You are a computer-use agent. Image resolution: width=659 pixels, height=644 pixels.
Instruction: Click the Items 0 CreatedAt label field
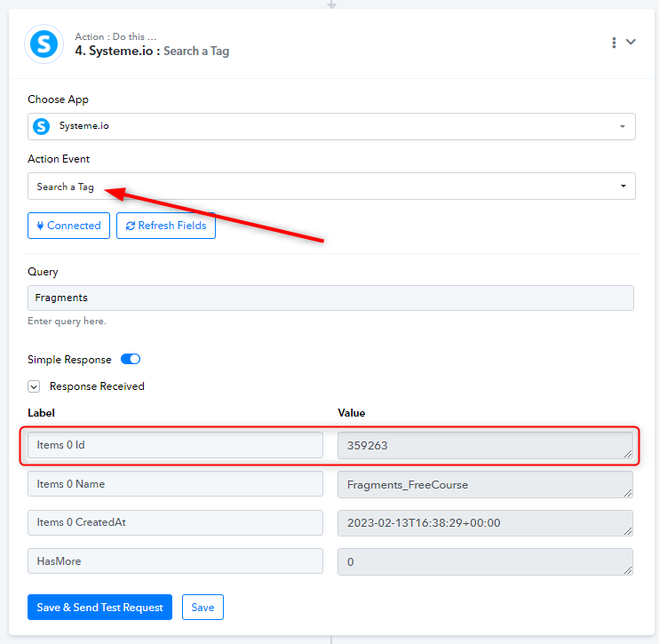[x=175, y=522]
